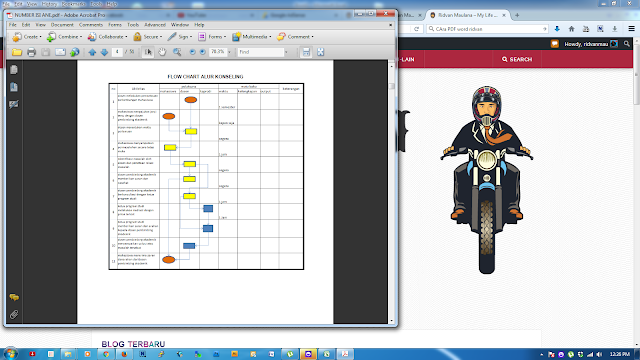Open the Document menu
This screenshot has width=640, height=360.
[x=62, y=25]
